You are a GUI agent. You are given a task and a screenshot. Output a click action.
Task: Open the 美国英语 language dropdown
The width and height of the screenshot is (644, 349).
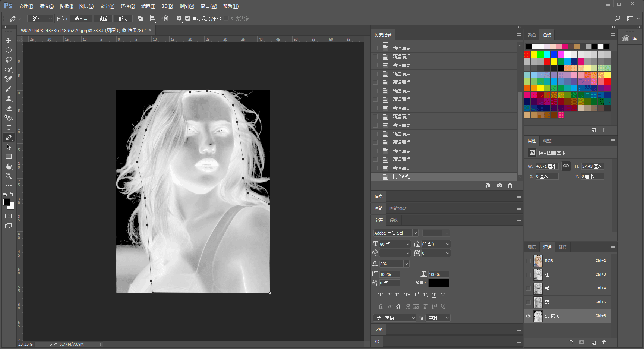pyautogui.click(x=395, y=318)
